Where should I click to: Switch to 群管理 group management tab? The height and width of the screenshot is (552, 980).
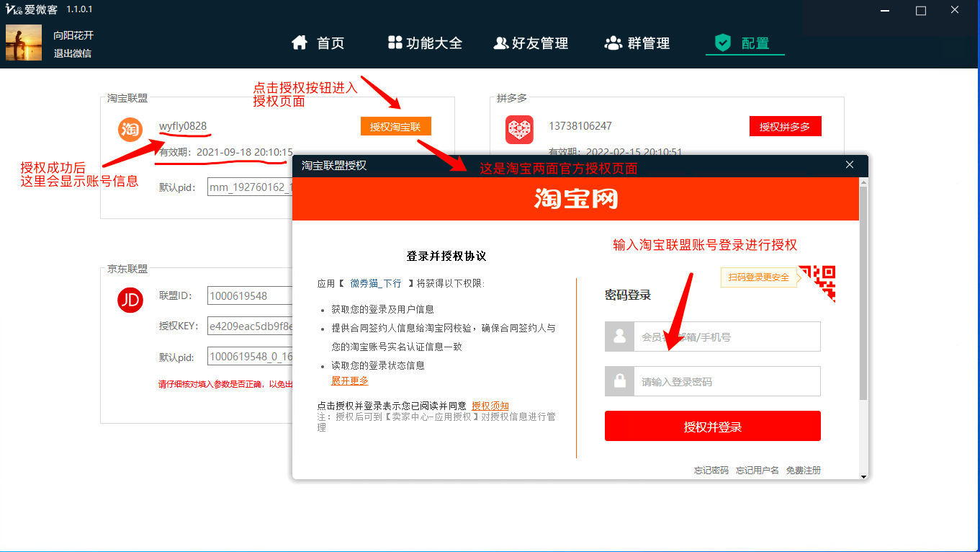pos(637,43)
